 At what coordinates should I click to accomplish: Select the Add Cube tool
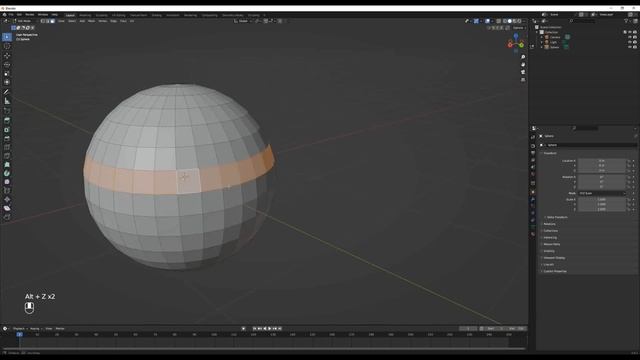click(x=7, y=111)
